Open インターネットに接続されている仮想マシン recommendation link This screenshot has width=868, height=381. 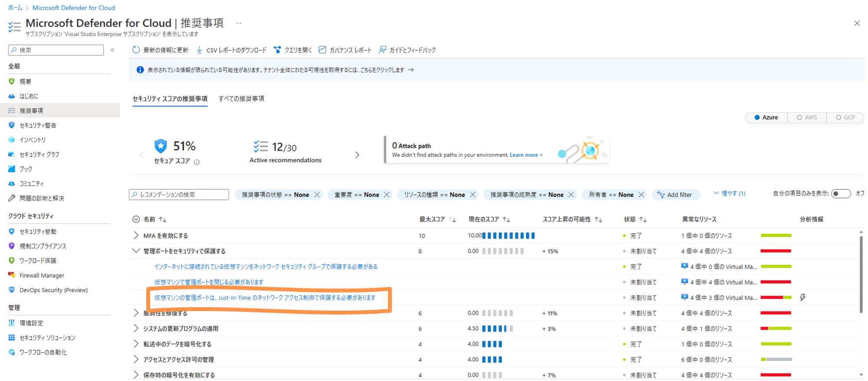coord(266,266)
